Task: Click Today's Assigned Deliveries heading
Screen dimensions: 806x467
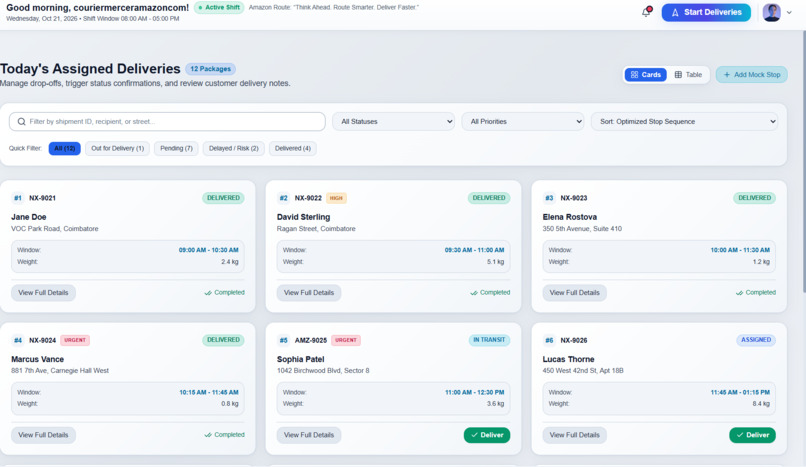Action: pyautogui.click(x=90, y=69)
